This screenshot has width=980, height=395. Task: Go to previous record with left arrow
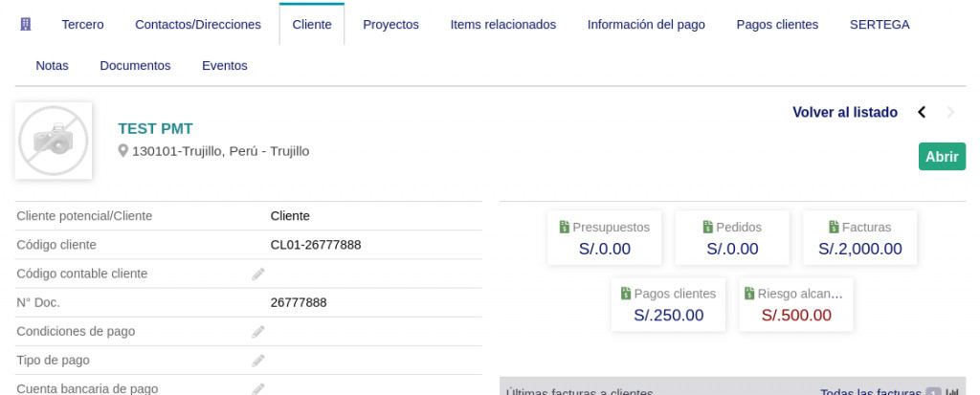click(x=922, y=113)
